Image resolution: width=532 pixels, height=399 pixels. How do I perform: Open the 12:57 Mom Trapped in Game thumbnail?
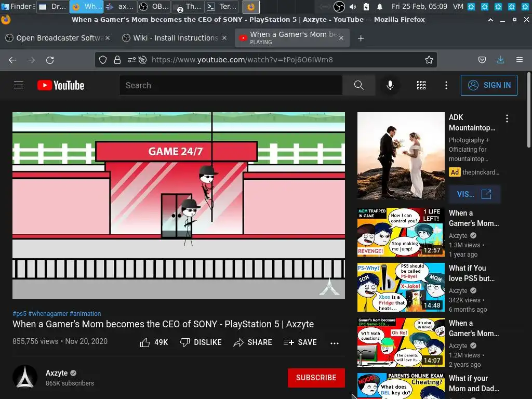click(401, 232)
